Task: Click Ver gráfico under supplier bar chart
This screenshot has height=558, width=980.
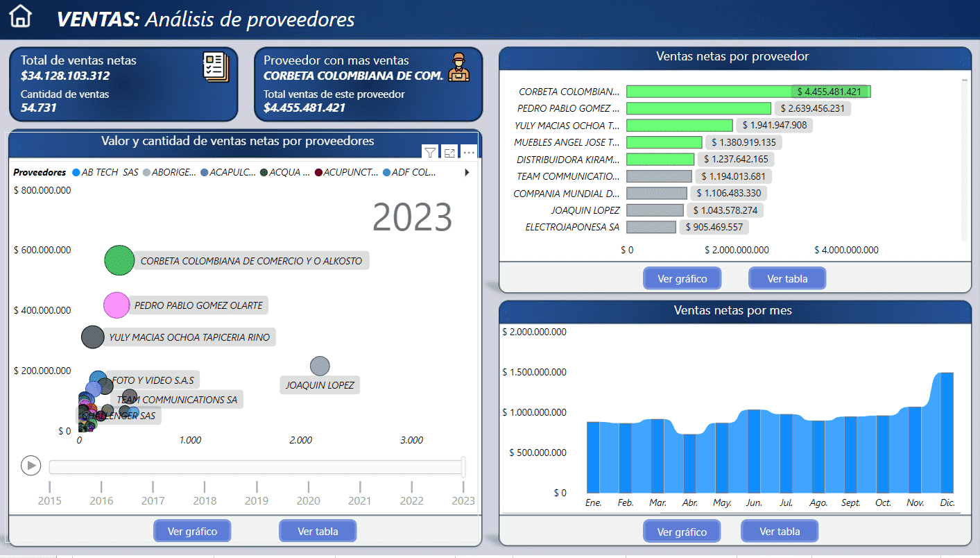Action: point(682,278)
